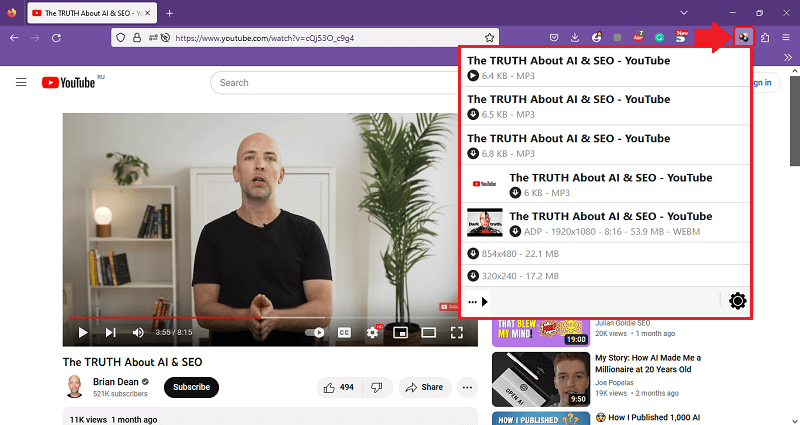Viewport: 800px width, 425px height.
Task: Open the Joe Popelas channel link
Action: 614,382
